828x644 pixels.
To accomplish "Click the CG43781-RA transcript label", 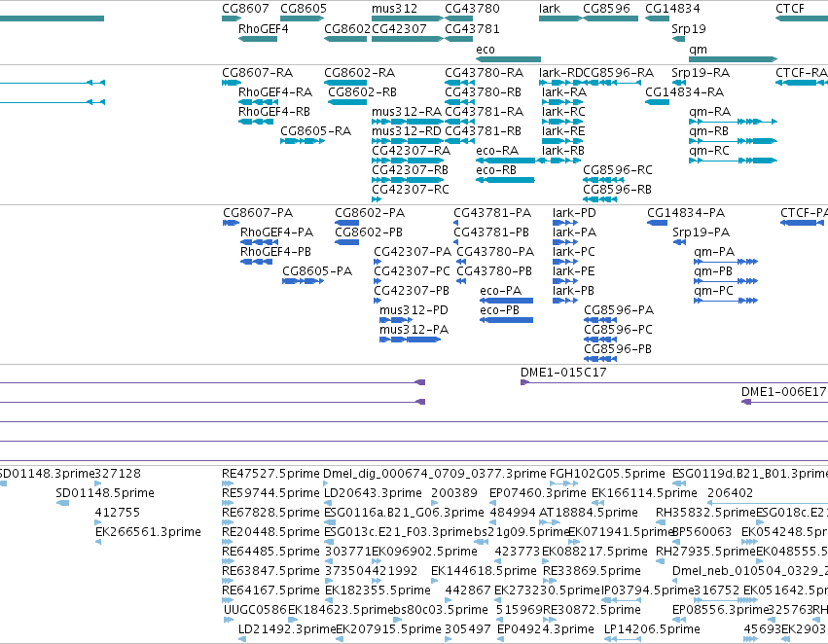I will point(484,111).
